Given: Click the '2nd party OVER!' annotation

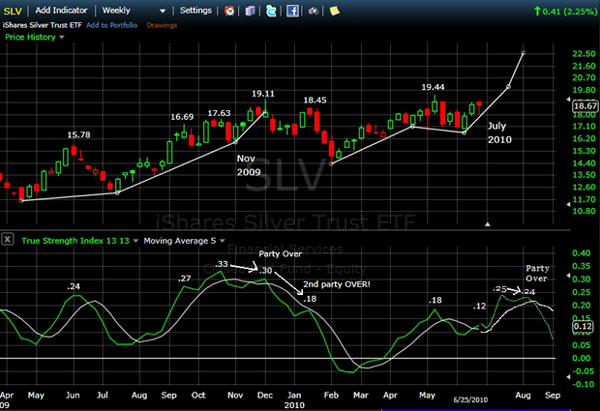Looking at the screenshot, I should pos(337,284).
